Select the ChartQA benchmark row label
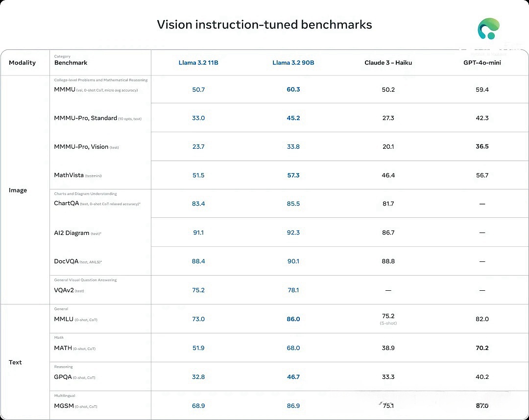 click(x=66, y=203)
